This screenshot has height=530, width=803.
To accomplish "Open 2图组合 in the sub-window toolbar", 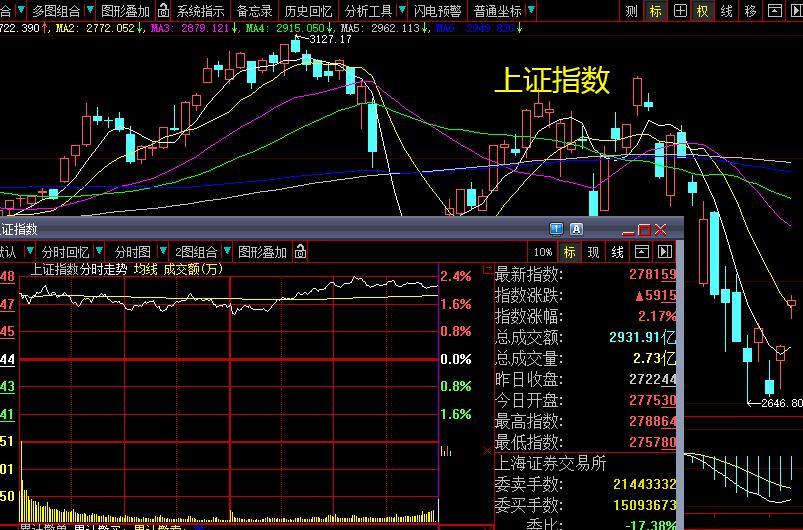I will tap(196, 252).
